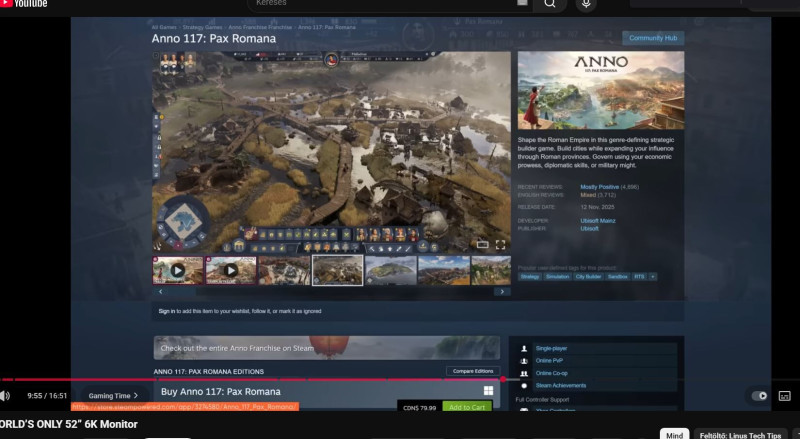Click 9:55 / 16:51 time display
This screenshot has width=800, height=439.
click(47, 396)
